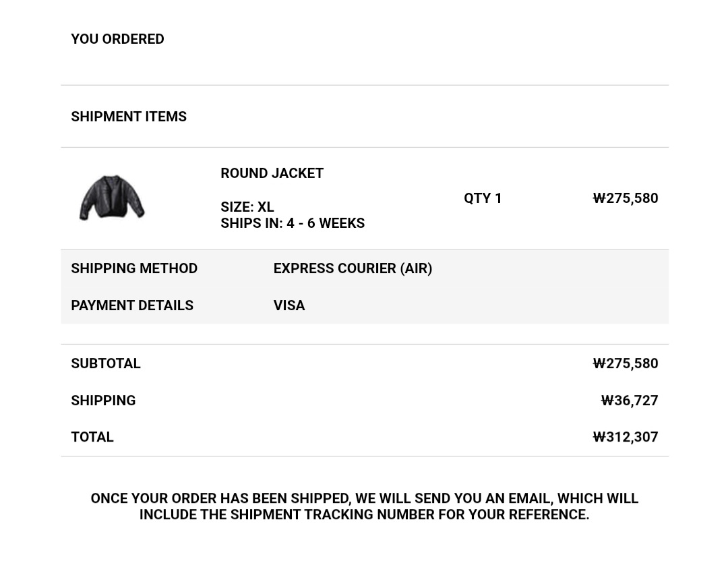Click the SHIPS IN: 4 - 6 WEEKS line
This screenshot has height=565, width=728.
[293, 223]
